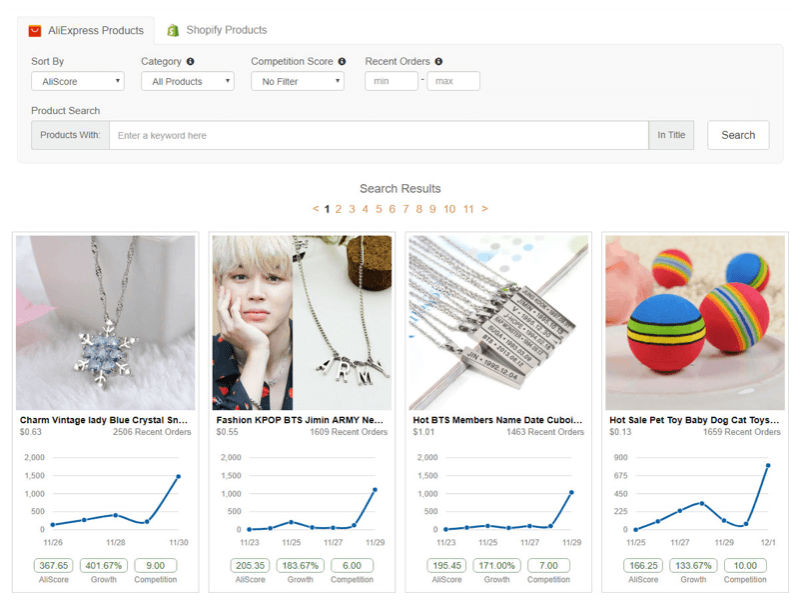This screenshot has width=802, height=604.
Task: Open the Sort By AliScore dropdown
Action: (x=78, y=81)
